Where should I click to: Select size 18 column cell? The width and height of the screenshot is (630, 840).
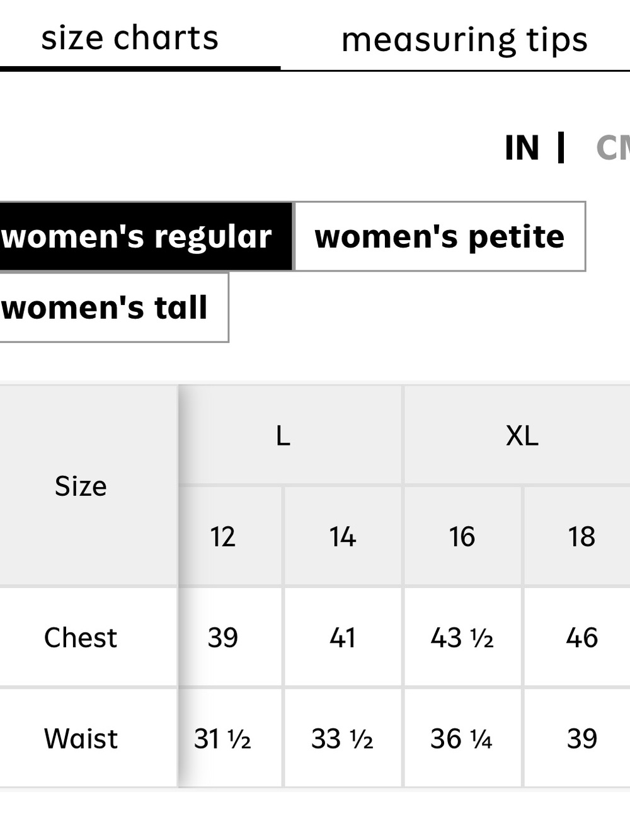pos(577,536)
